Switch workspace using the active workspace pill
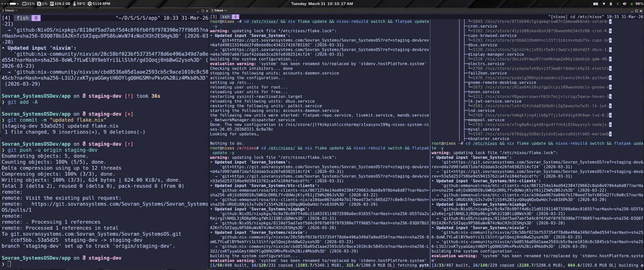 tap(13, 4)
